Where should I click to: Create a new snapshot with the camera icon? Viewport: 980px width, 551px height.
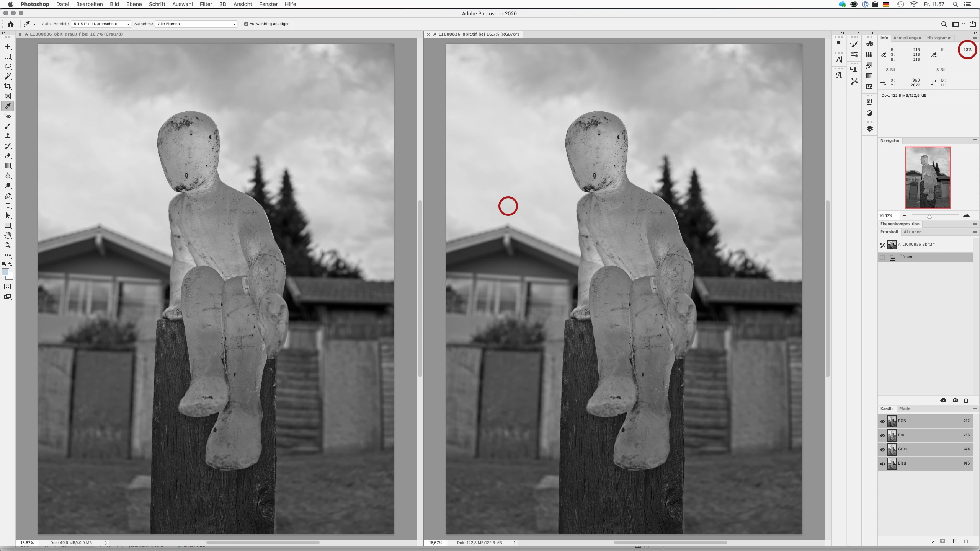pos(955,400)
